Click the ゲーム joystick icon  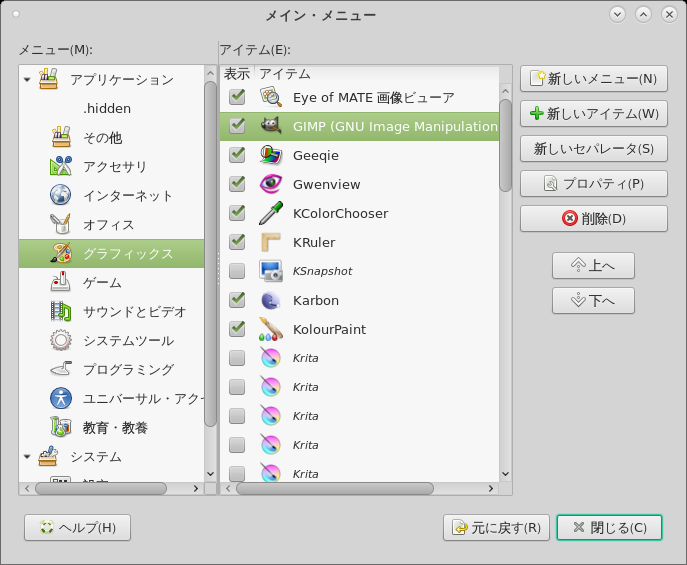click(x=61, y=282)
